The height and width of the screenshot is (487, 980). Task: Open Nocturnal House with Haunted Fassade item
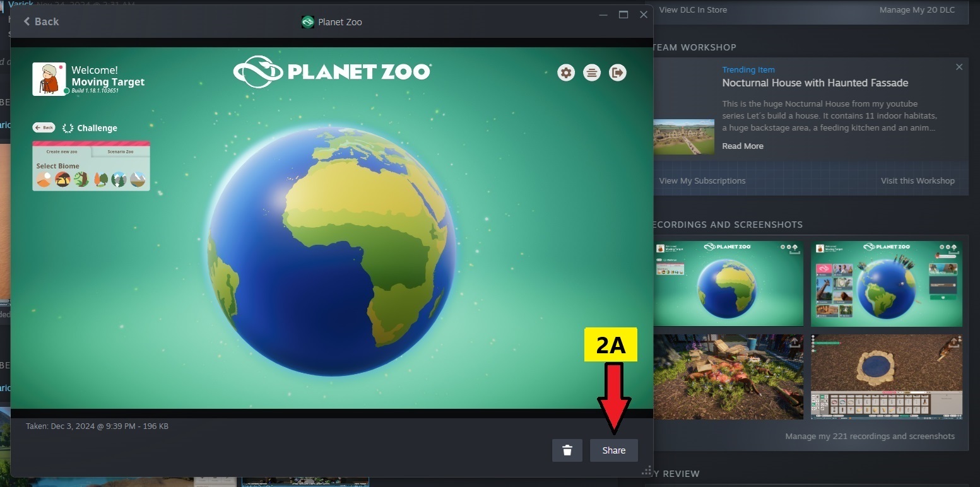(815, 83)
